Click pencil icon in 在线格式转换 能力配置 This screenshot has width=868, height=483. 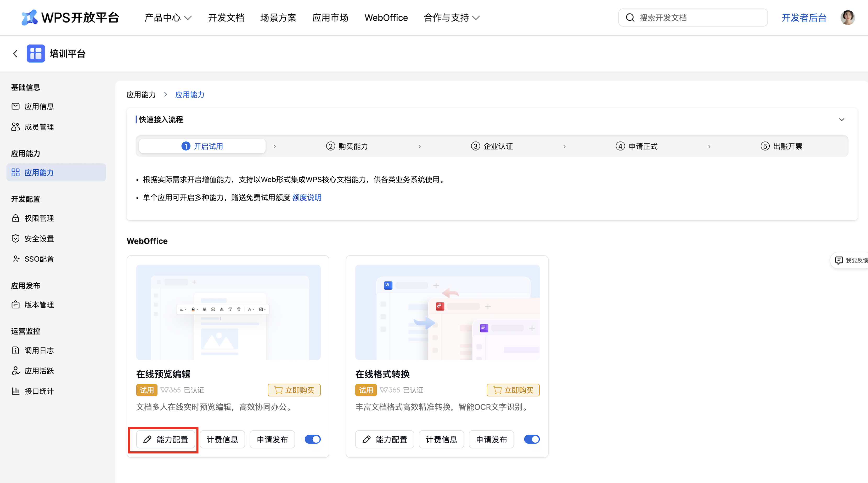pos(367,439)
